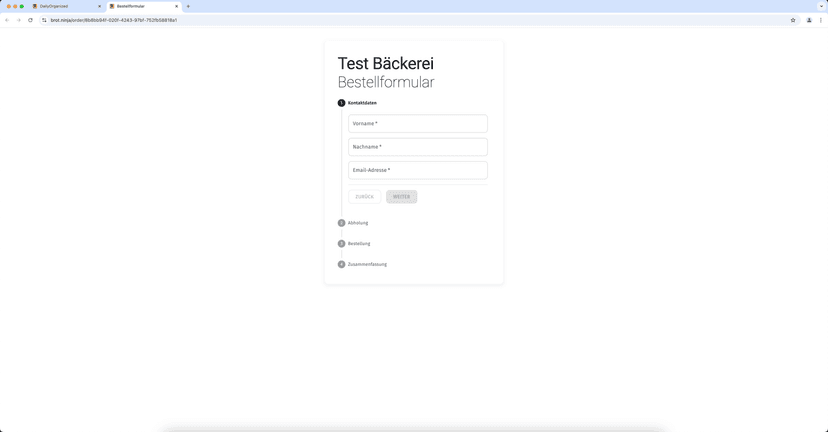
Task: Go back in browser history
Action: tap(7, 20)
